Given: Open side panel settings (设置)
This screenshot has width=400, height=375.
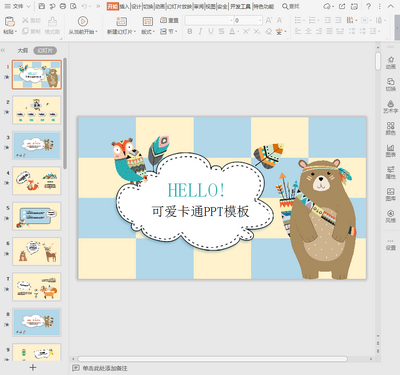Looking at the screenshot, I should coord(391,245).
